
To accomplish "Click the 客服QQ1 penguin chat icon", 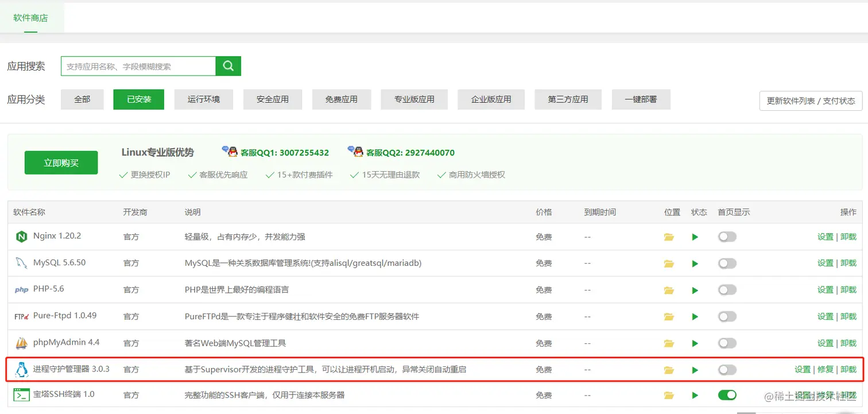I will [x=230, y=152].
